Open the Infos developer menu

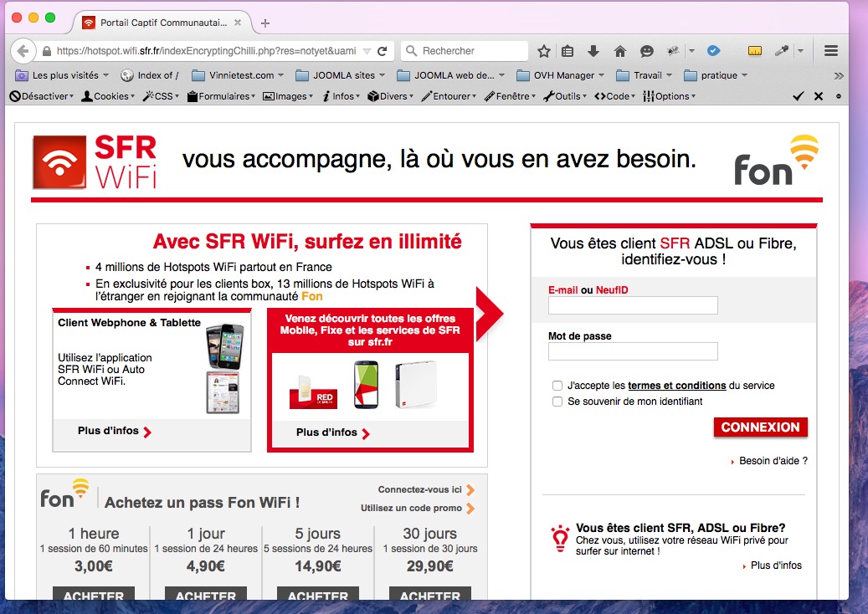point(341,96)
